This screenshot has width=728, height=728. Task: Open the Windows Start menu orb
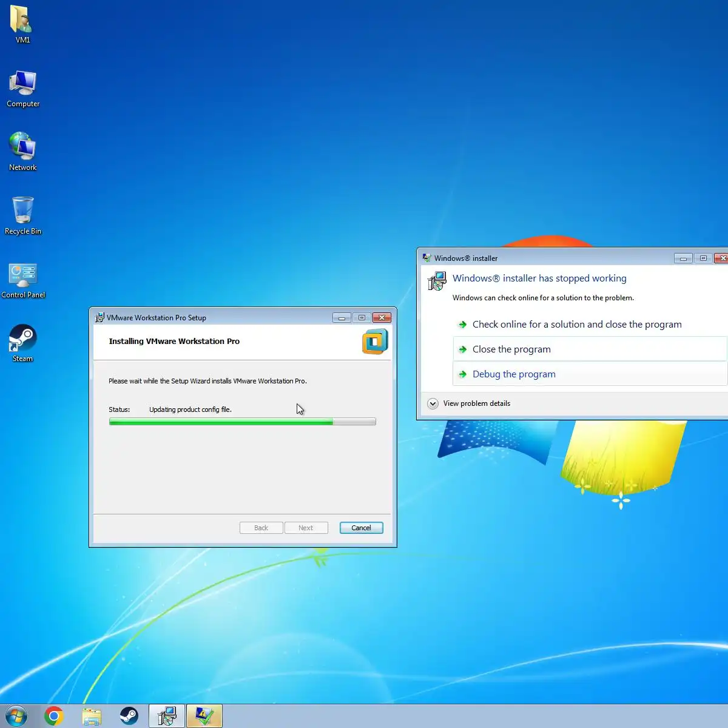click(16, 716)
